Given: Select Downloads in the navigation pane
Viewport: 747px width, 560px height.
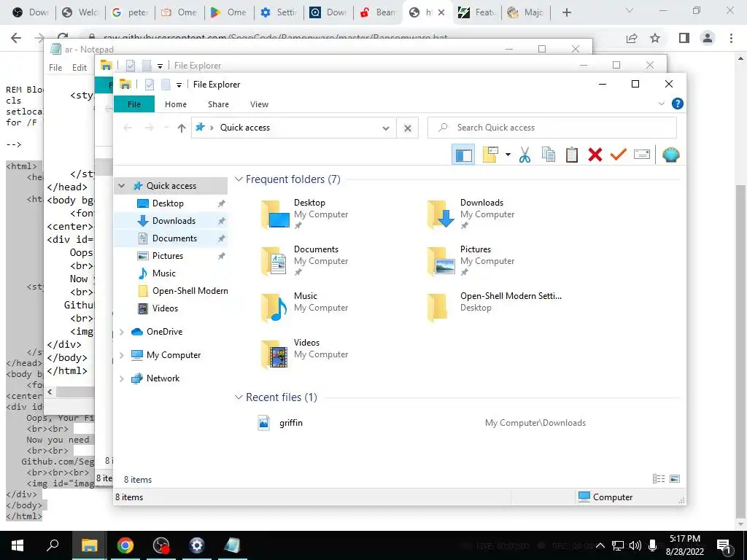Looking at the screenshot, I should (174, 221).
